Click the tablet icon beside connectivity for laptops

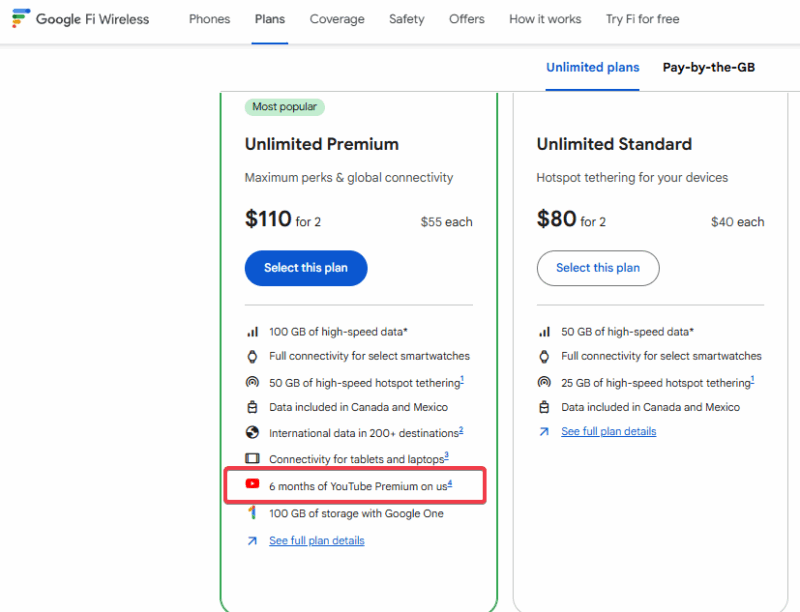[x=253, y=458]
